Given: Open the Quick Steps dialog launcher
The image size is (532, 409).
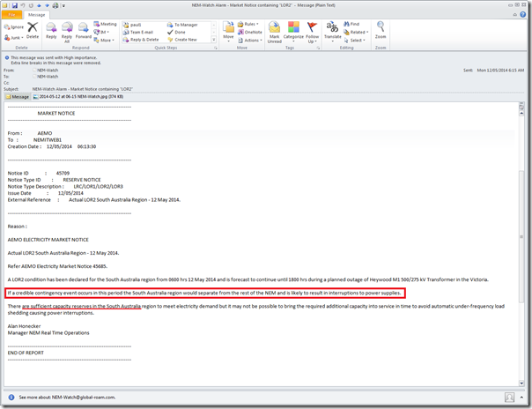Looking at the screenshot, I should coord(216,48).
